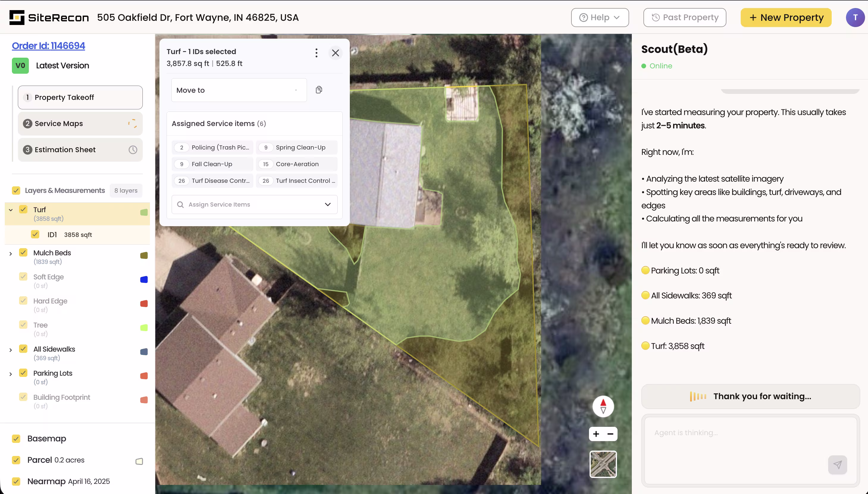Open the Order Id 1146694 link
This screenshot has height=494, width=868.
[x=48, y=46]
